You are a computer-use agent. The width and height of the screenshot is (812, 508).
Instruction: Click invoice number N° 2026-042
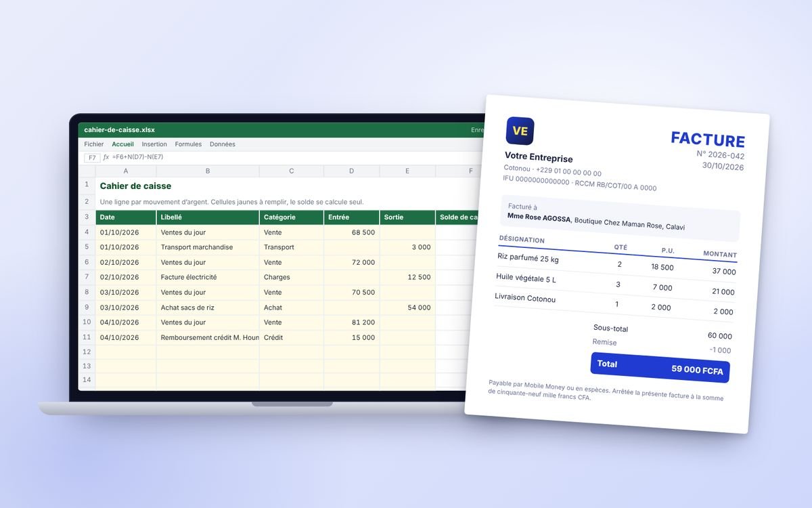[x=721, y=155]
